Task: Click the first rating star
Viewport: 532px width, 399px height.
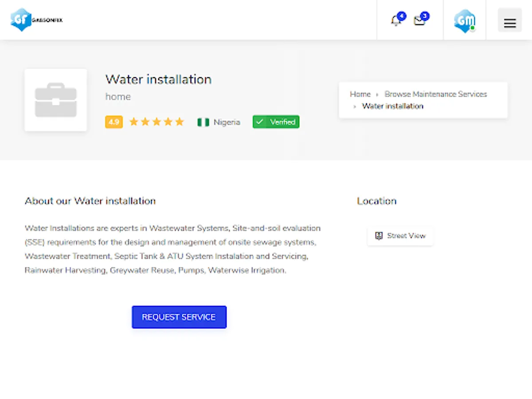Action: [x=134, y=122]
